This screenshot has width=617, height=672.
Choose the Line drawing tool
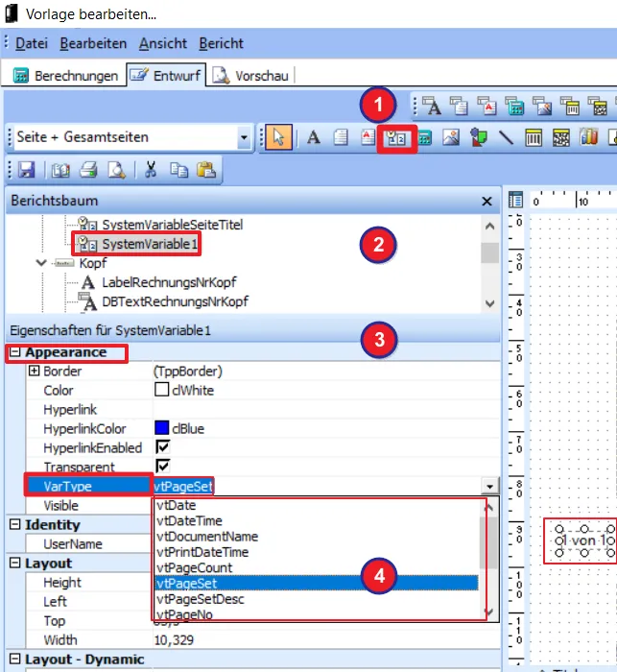coord(506,137)
